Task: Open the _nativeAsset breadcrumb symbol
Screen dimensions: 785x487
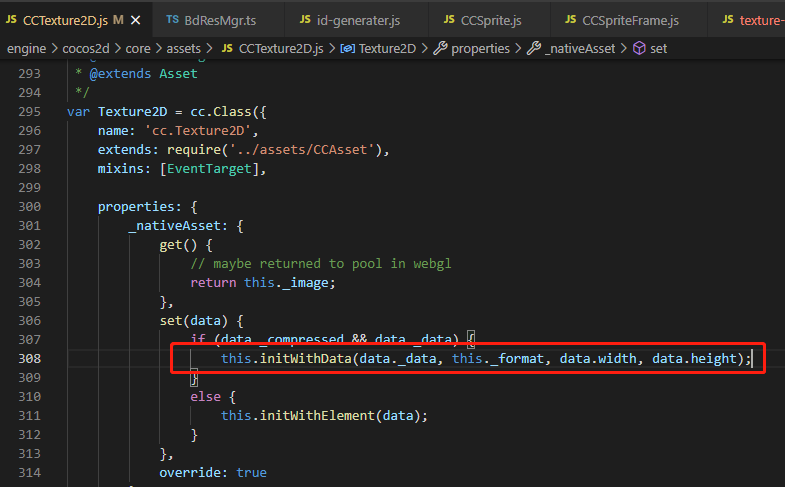Action: [580, 49]
